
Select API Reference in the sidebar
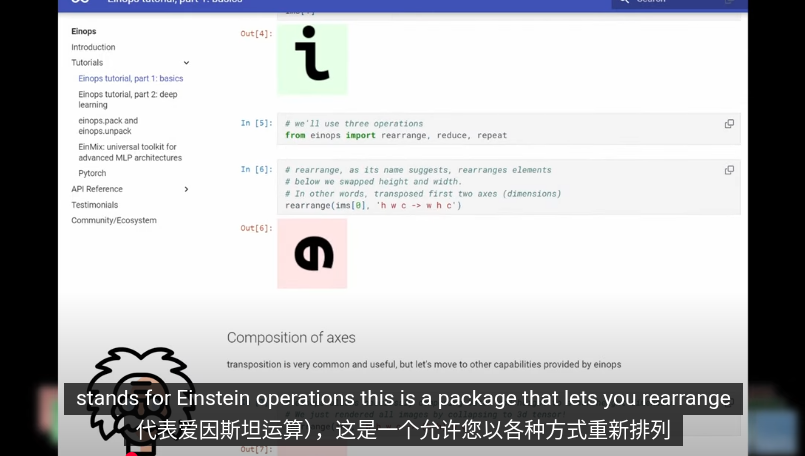(97, 189)
